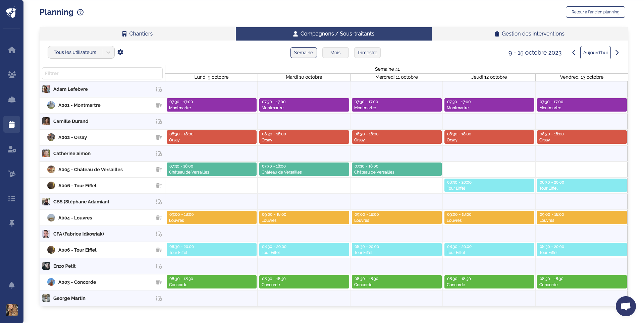Open Gestion des interventions tab
The height and width of the screenshot is (323, 644).
(x=530, y=34)
